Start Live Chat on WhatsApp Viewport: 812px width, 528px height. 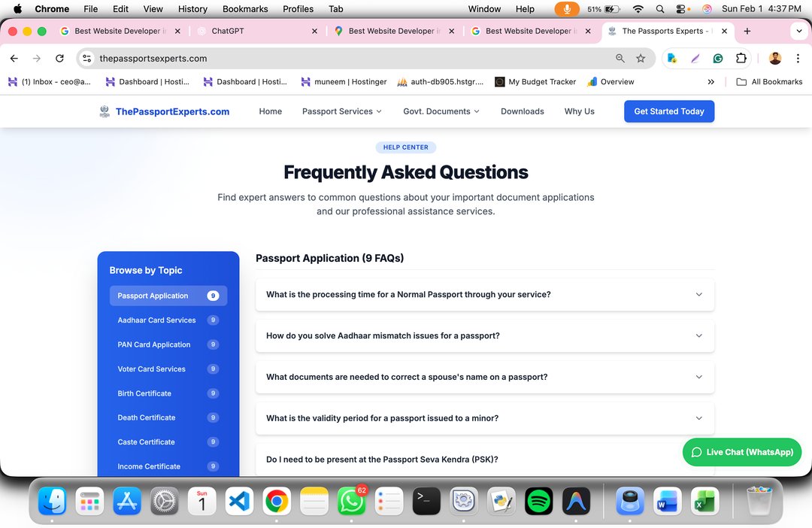pos(742,452)
